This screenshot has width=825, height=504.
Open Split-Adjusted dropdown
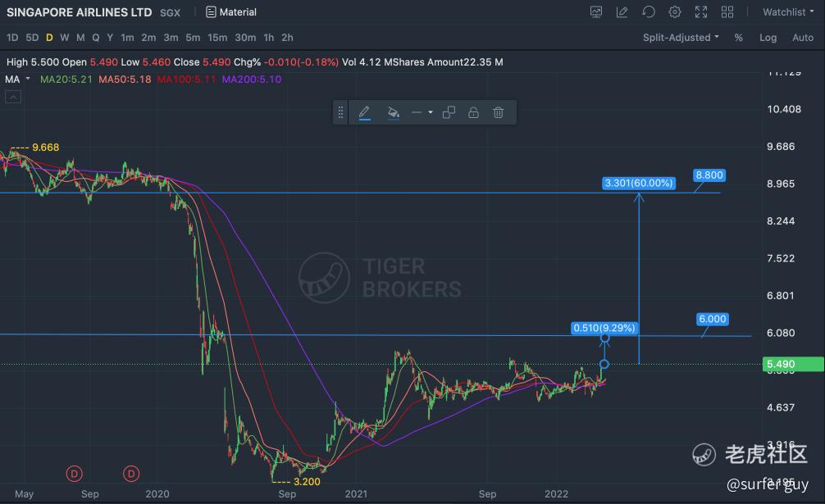[x=681, y=38]
